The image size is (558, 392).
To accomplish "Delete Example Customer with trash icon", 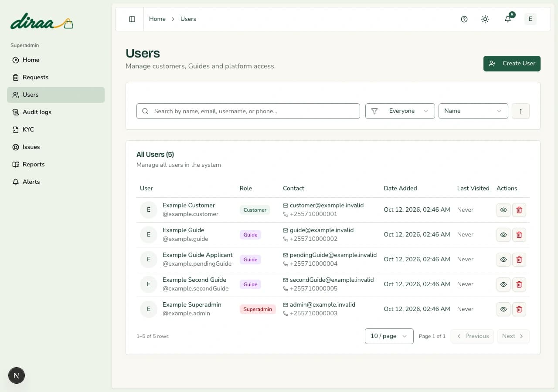I will [519, 210].
